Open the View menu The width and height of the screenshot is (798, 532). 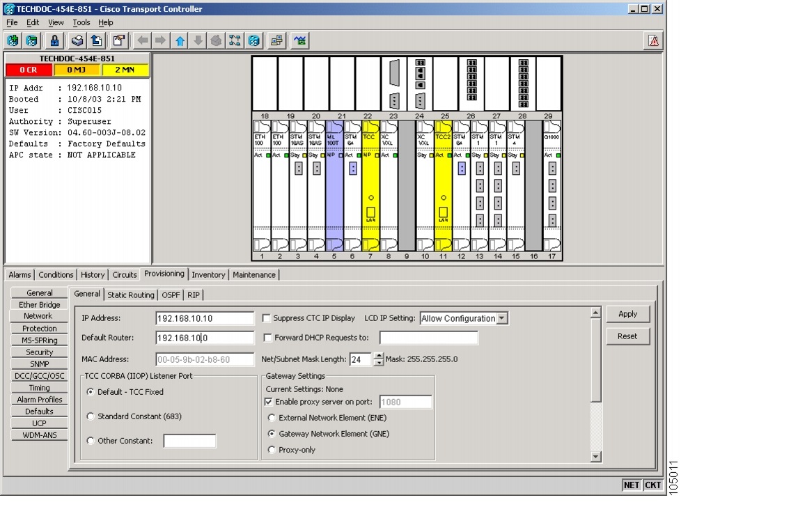point(56,22)
